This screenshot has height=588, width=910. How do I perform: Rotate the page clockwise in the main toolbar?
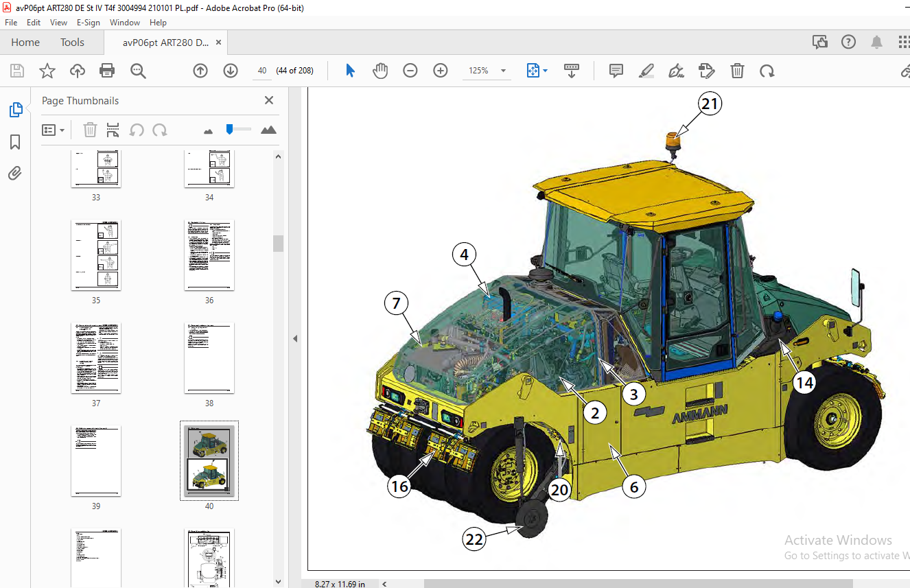pos(767,71)
